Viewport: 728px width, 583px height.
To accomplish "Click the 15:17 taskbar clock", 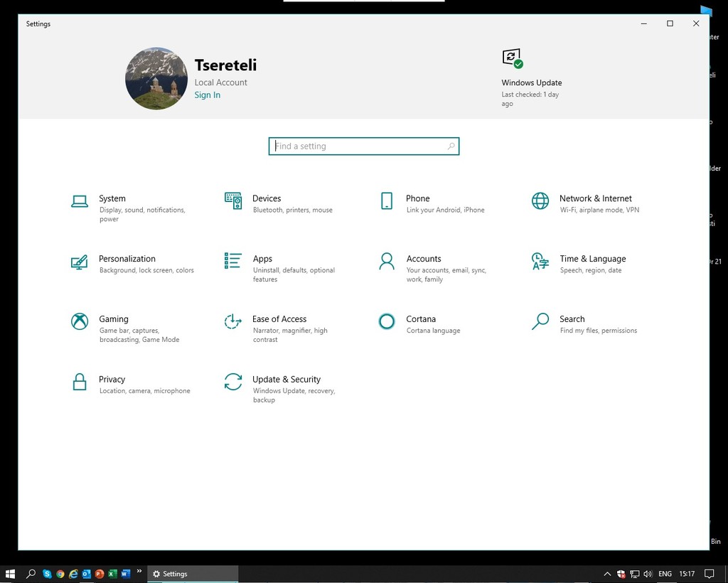I will point(687,574).
